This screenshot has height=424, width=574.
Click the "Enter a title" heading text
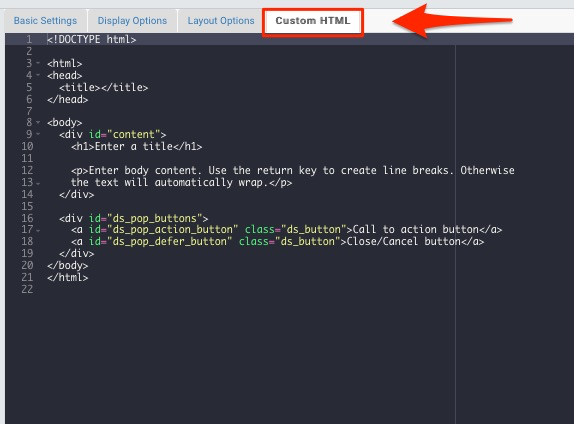(134, 146)
